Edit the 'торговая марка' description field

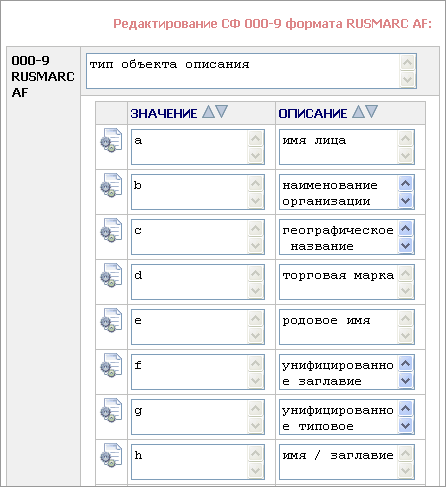coord(347,282)
